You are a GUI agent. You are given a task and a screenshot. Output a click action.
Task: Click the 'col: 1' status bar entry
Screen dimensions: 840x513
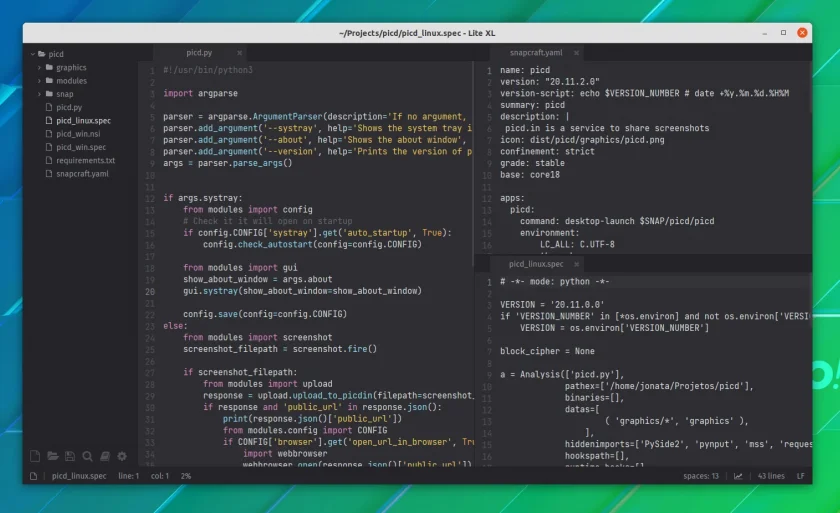coord(160,476)
